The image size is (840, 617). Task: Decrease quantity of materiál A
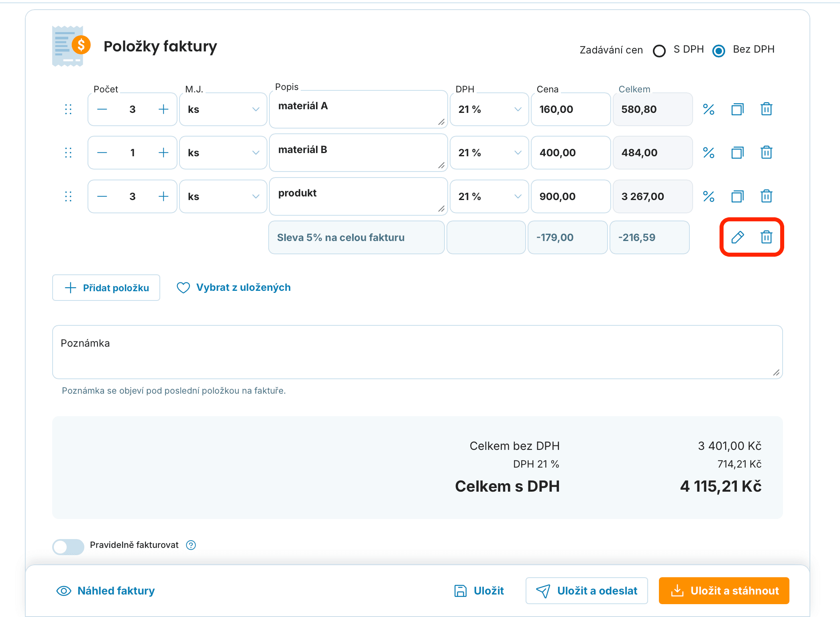pyautogui.click(x=102, y=109)
